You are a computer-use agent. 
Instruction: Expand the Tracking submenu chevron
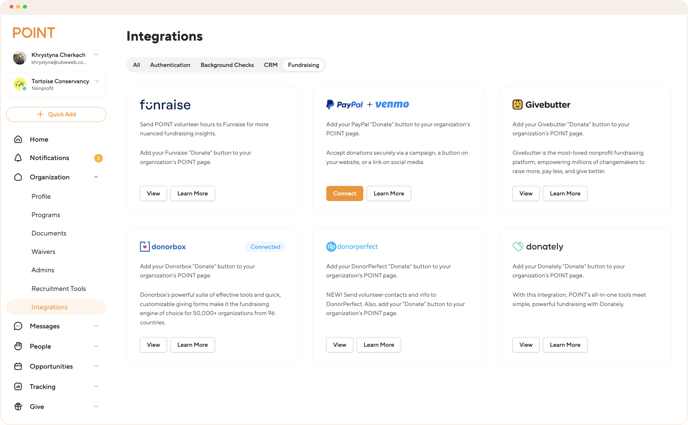96,386
